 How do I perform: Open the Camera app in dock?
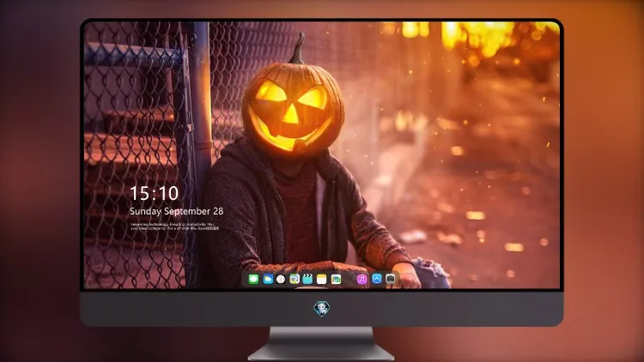pos(391,279)
